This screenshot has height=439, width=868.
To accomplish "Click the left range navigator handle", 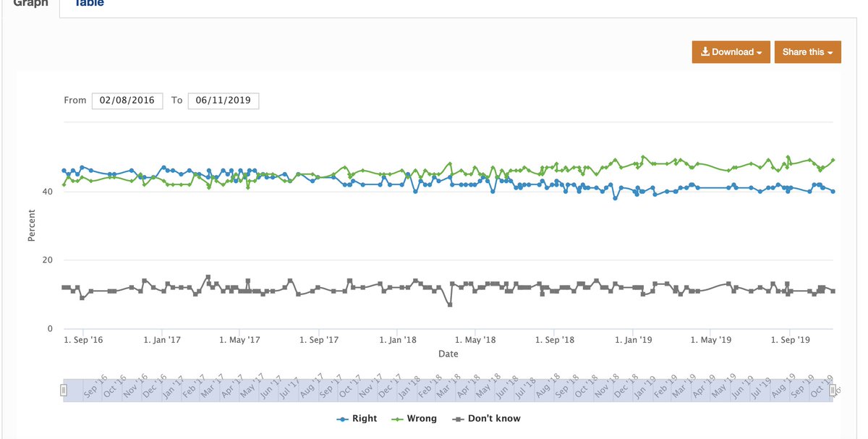I will coord(64,391).
